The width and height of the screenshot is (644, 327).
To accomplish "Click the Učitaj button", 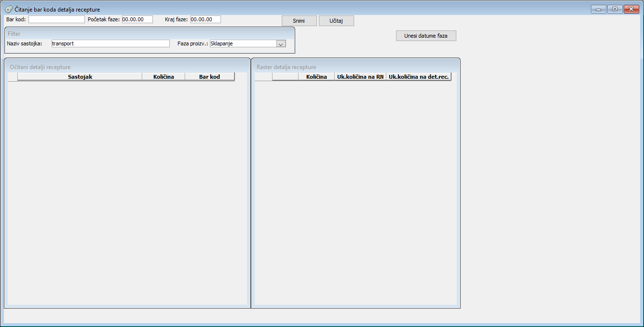I will tap(336, 21).
